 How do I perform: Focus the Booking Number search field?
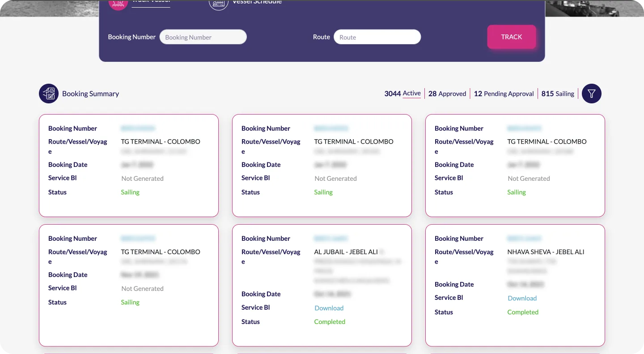pyautogui.click(x=203, y=37)
